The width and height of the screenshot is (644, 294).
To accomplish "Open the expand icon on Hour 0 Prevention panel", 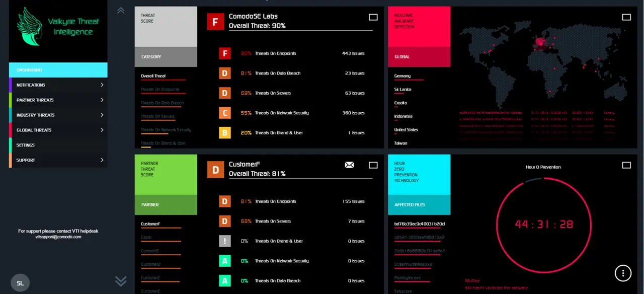I will [626, 165].
